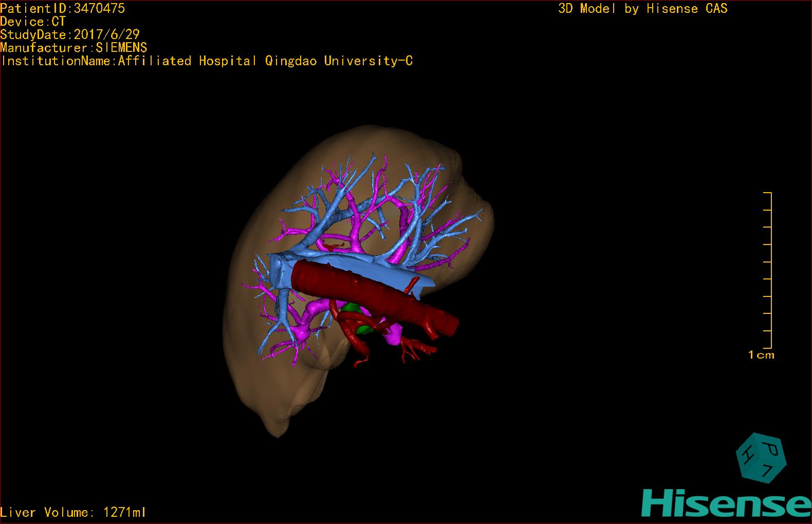Select the Liver Volume: 1271ml readout

[73, 512]
